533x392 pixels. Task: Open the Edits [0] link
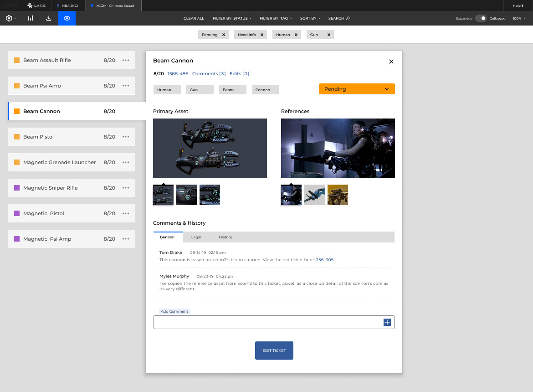[x=239, y=73]
